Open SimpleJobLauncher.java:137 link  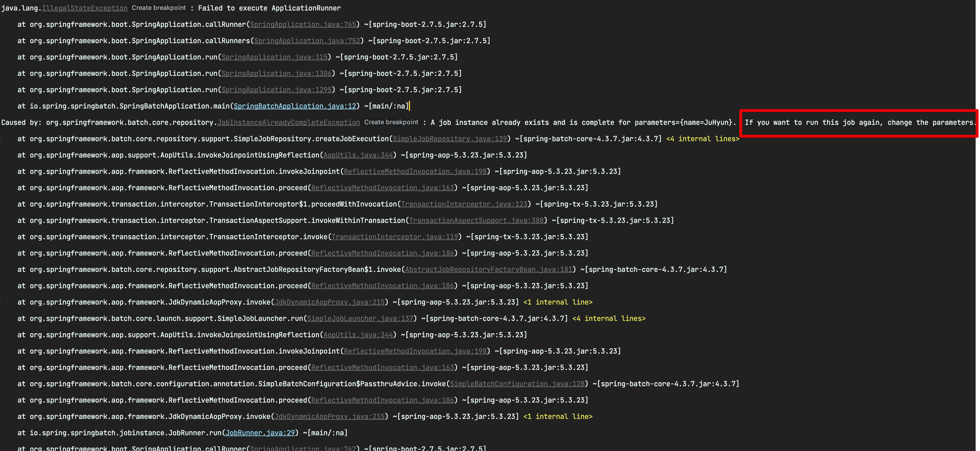[x=360, y=319]
